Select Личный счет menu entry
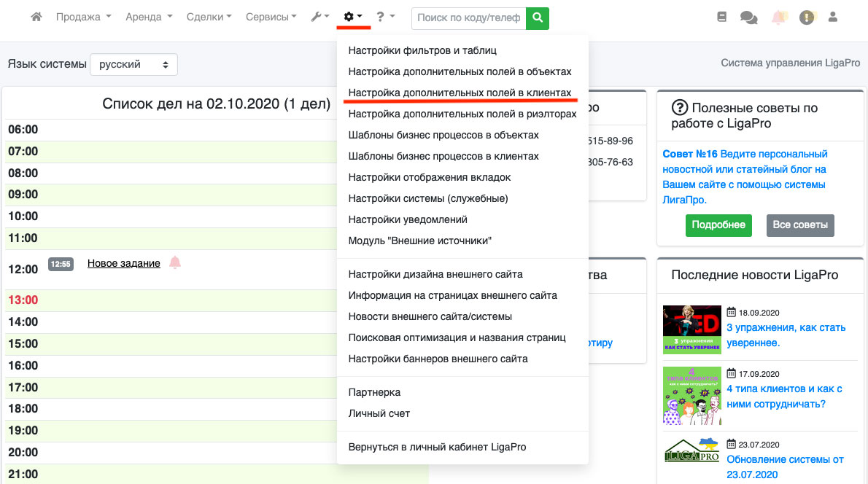The width and height of the screenshot is (868, 484). click(379, 413)
